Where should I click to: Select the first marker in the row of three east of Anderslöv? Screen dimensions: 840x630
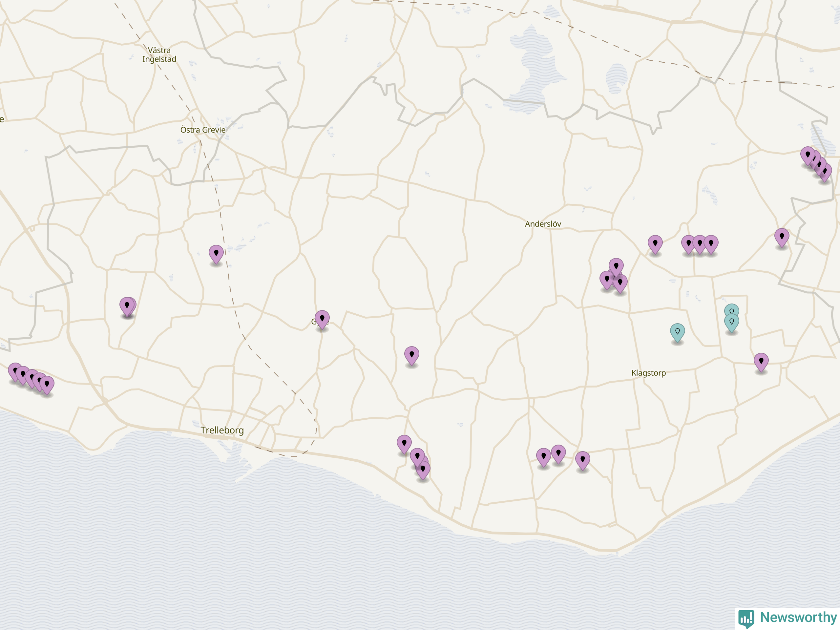tap(688, 244)
